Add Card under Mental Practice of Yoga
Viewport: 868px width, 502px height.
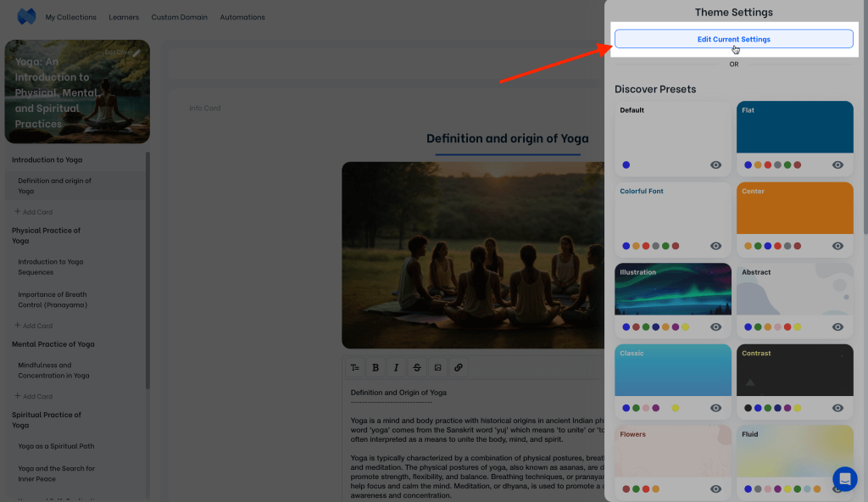tap(34, 396)
